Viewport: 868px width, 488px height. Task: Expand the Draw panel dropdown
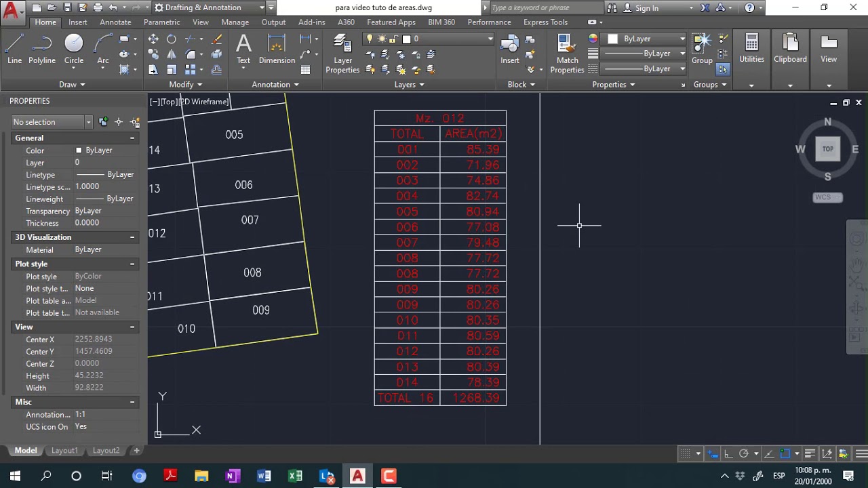click(x=72, y=85)
